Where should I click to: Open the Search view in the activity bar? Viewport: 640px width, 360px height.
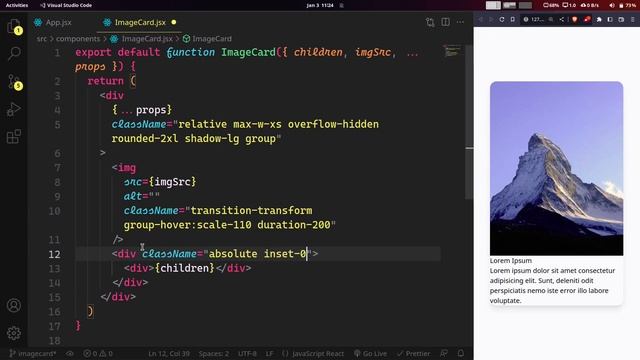[14, 53]
